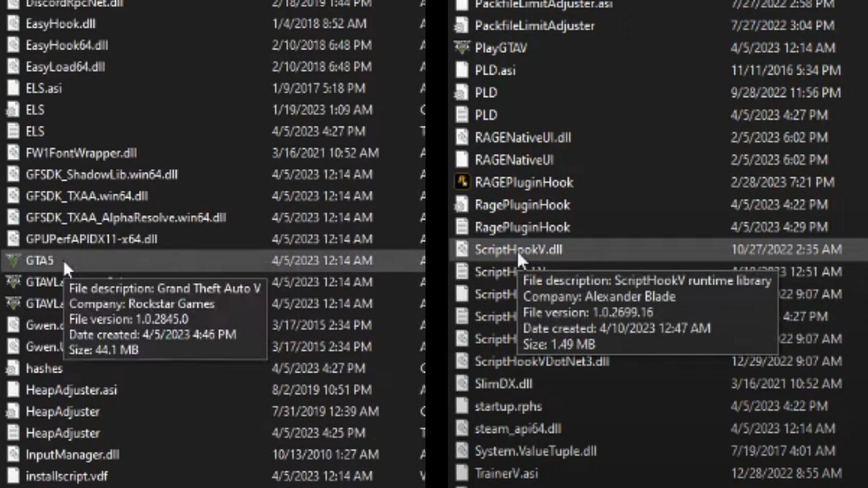Select PackfileLimitAdjuster dated 3:04 PM
Screen dimensions: 868x488
pos(535,25)
